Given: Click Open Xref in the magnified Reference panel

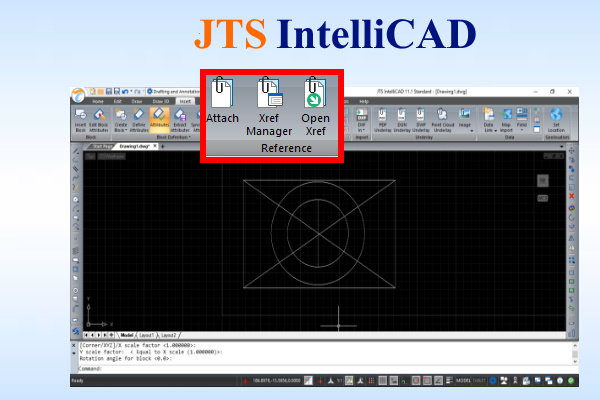Looking at the screenshot, I should 315,107.
